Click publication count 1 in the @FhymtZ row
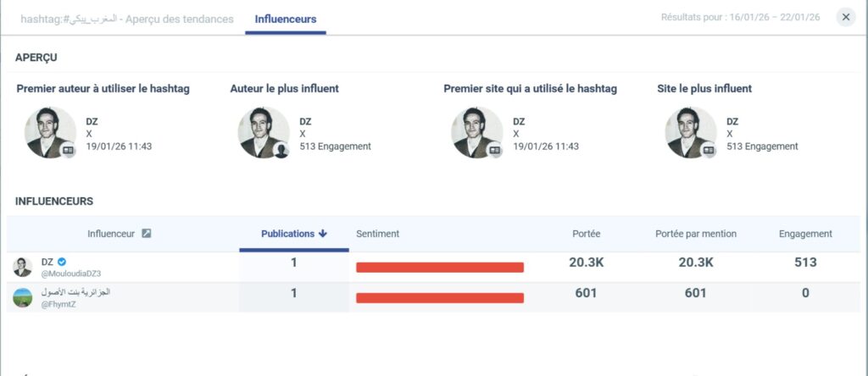Screen dimensions: 868x376 294,293
